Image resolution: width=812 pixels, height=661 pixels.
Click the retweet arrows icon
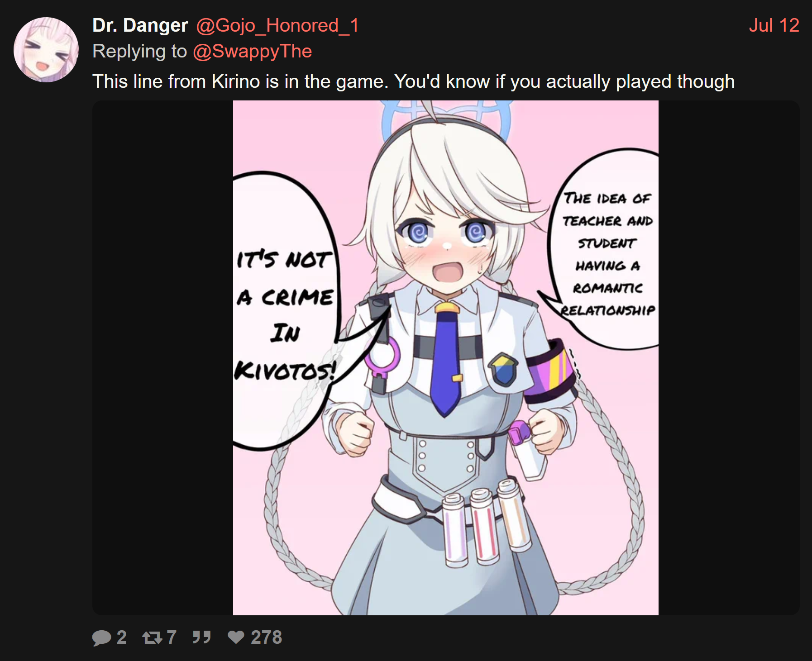[152, 637]
